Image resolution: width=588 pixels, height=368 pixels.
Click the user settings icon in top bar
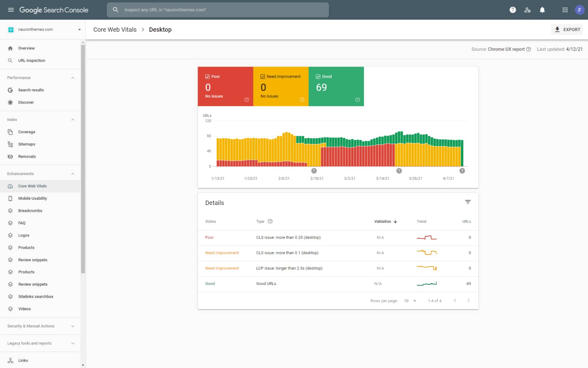pos(527,10)
